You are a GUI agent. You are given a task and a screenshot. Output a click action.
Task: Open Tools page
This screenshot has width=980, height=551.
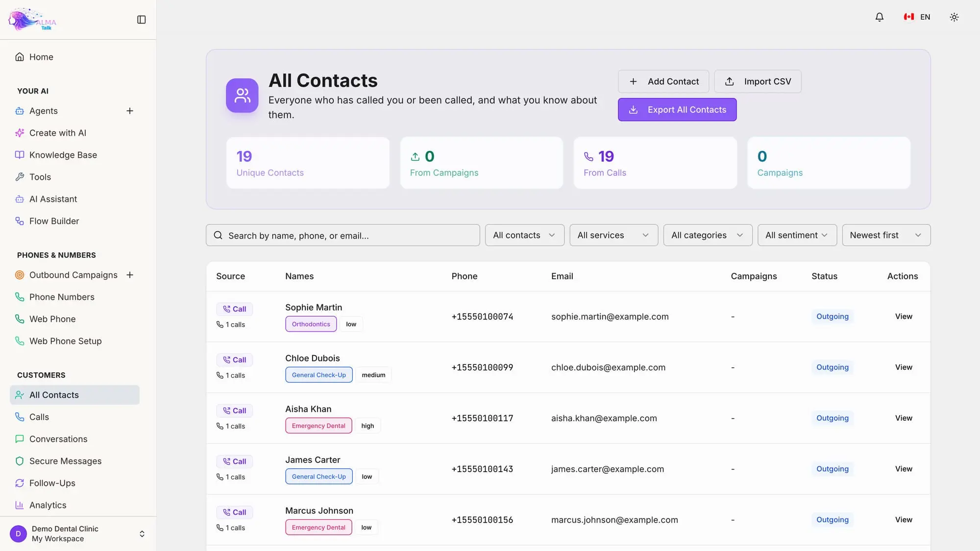tap(74, 177)
